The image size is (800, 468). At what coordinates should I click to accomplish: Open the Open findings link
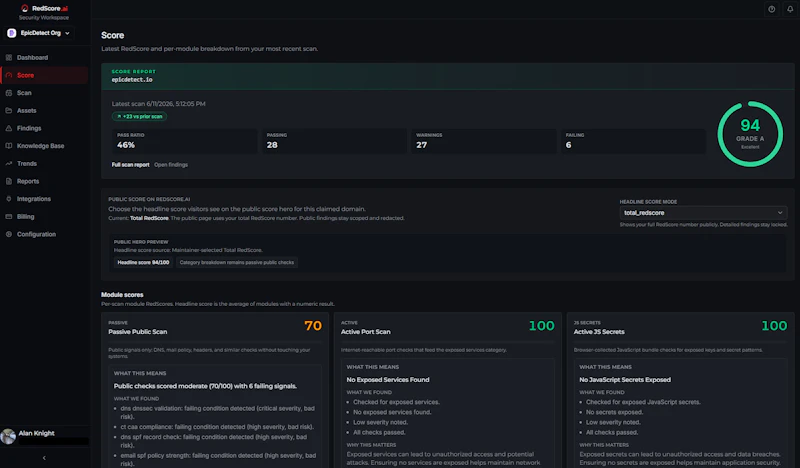click(171, 165)
